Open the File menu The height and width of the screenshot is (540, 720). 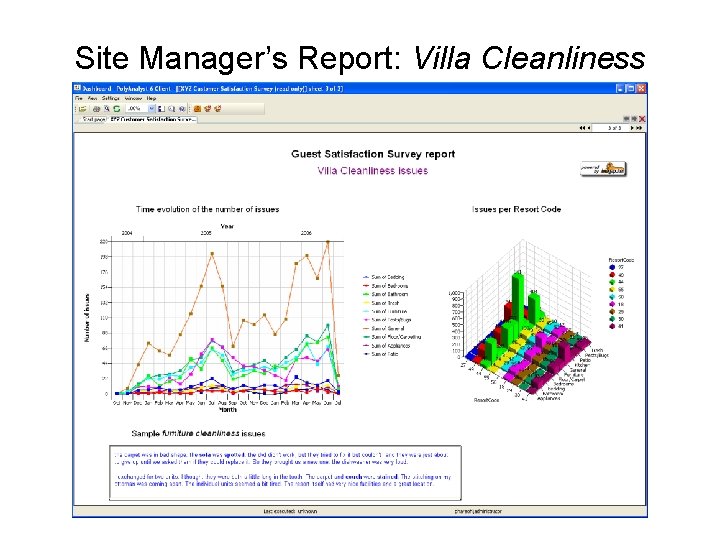pyautogui.click(x=79, y=98)
